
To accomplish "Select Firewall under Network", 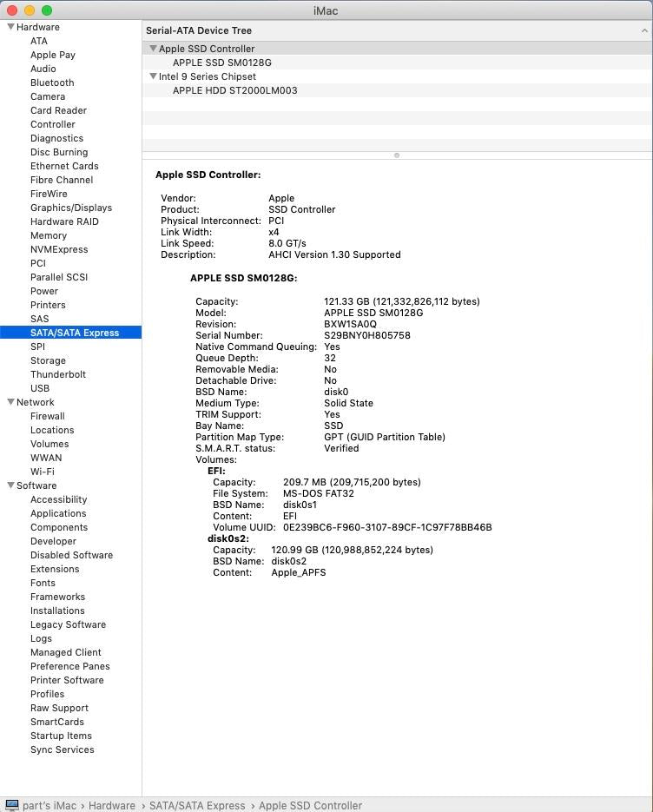I will (x=47, y=416).
